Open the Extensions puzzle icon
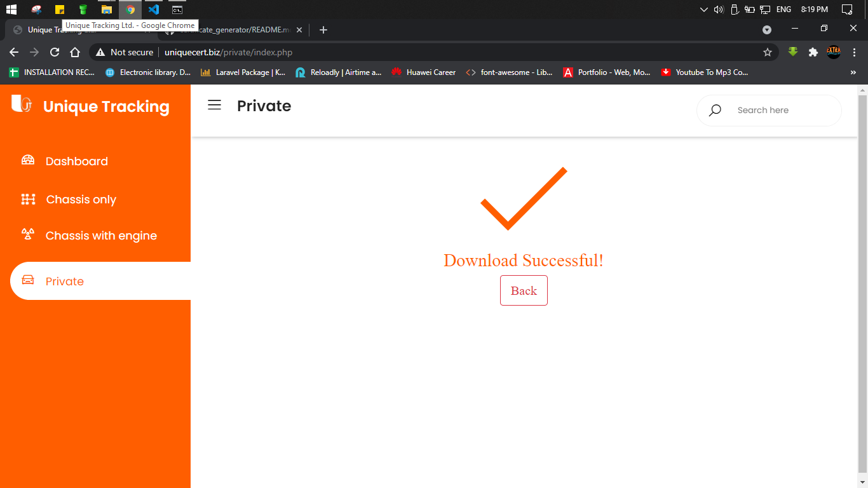The width and height of the screenshot is (868, 488). pos(813,52)
